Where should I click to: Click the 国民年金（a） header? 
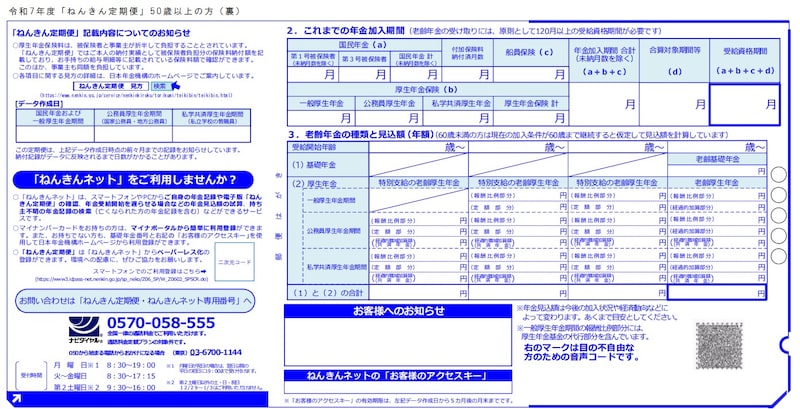click(x=365, y=45)
